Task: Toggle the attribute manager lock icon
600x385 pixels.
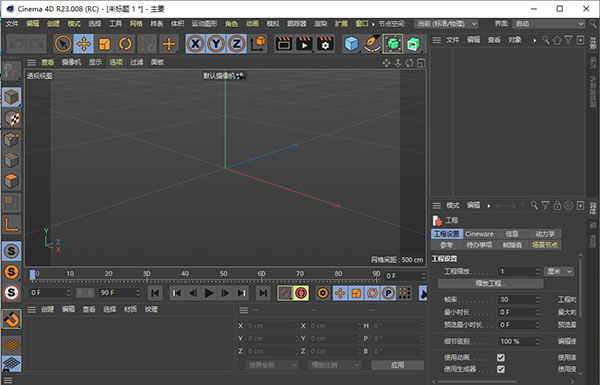Action: (557, 206)
